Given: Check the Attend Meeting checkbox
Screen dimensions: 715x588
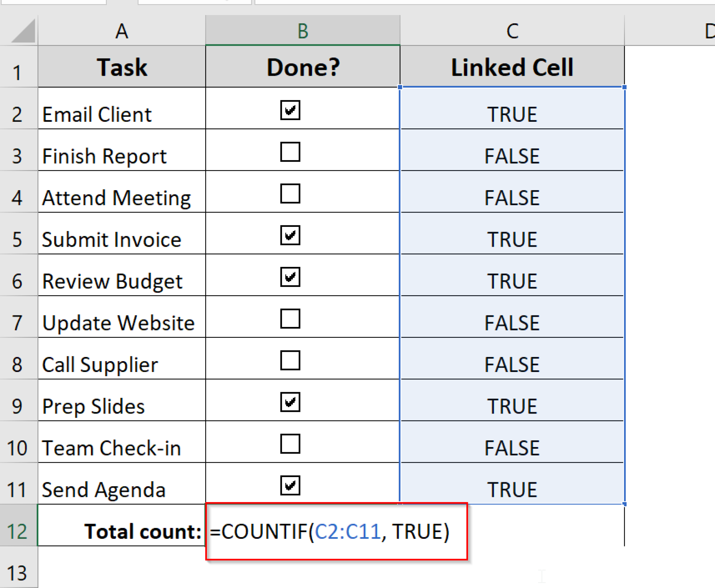Looking at the screenshot, I should pos(291,194).
